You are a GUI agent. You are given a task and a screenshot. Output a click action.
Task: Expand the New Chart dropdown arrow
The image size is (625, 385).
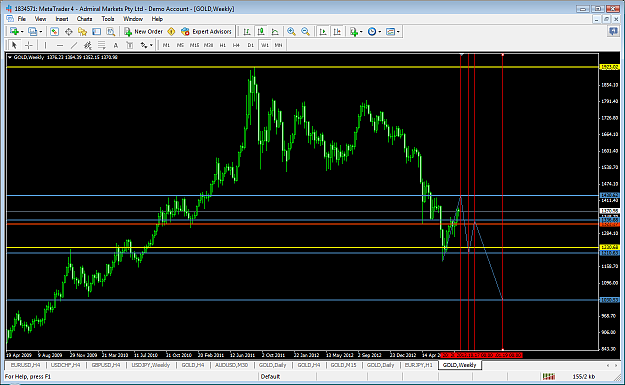point(22,31)
